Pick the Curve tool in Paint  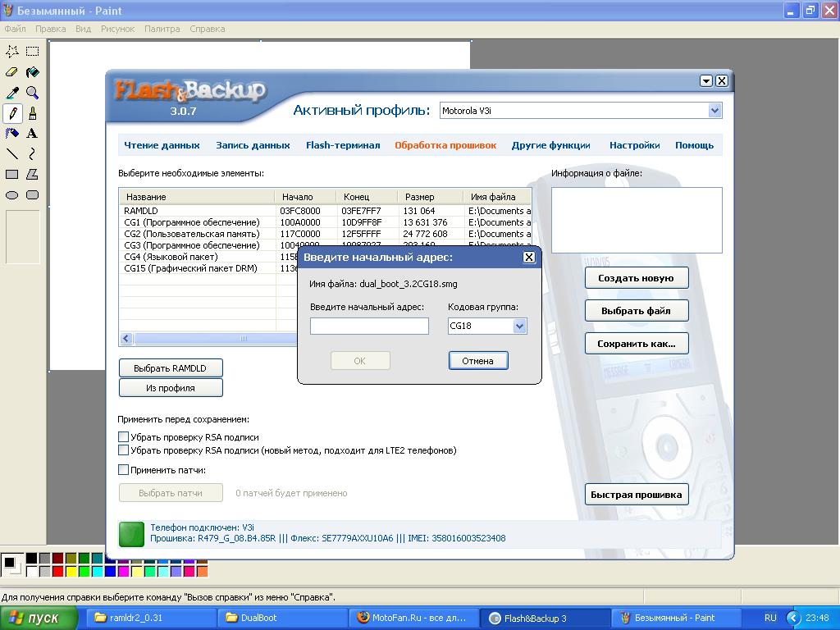pyautogui.click(x=33, y=153)
